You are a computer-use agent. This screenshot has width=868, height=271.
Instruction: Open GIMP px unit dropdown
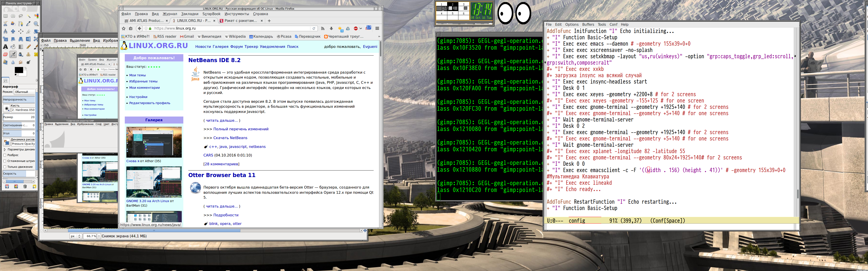(75, 236)
